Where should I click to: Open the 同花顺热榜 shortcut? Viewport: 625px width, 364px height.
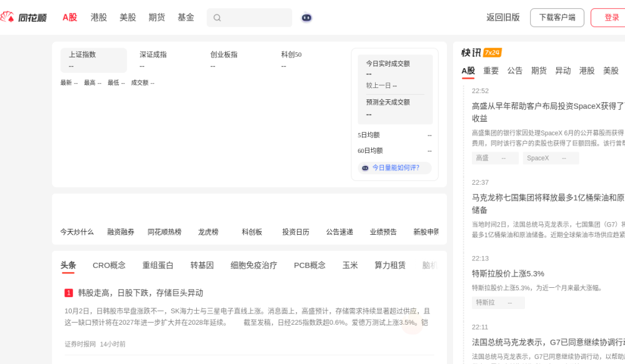[164, 232]
